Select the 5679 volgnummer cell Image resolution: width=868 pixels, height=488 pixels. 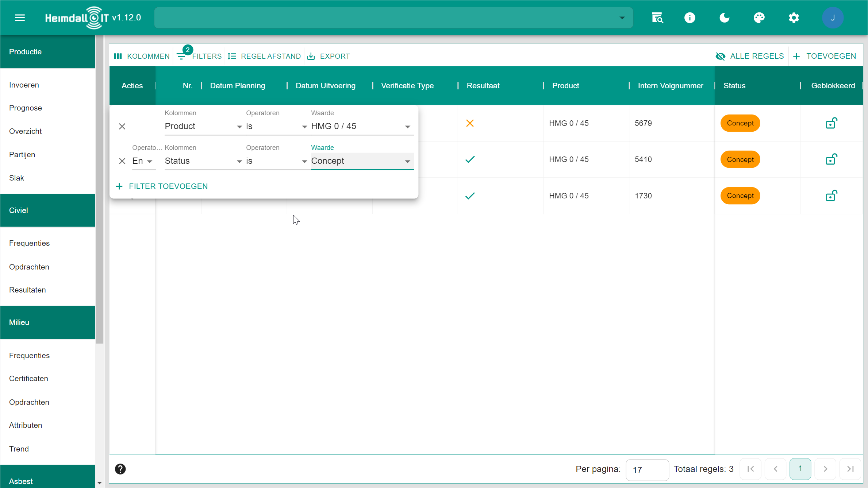coord(671,123)
